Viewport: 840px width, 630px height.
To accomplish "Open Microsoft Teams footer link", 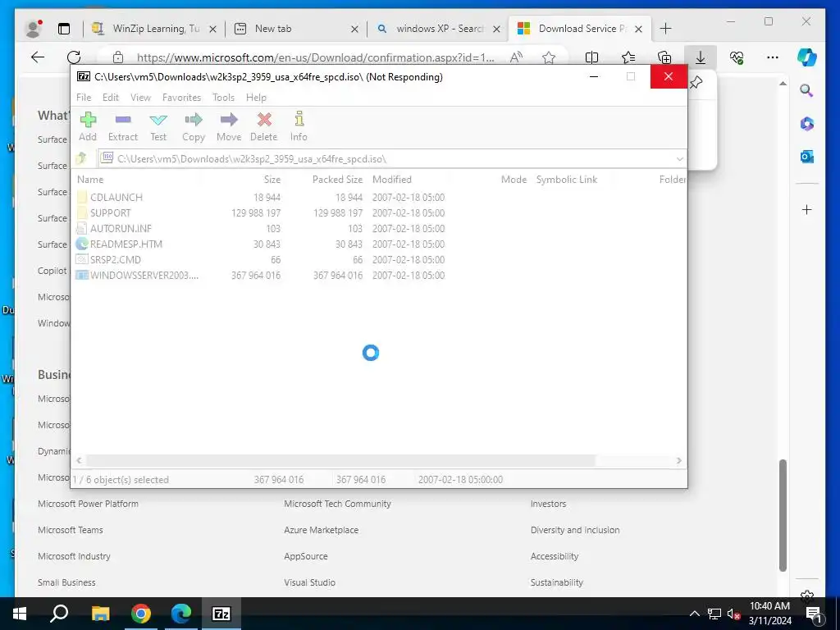I will [x=71, y=530].
